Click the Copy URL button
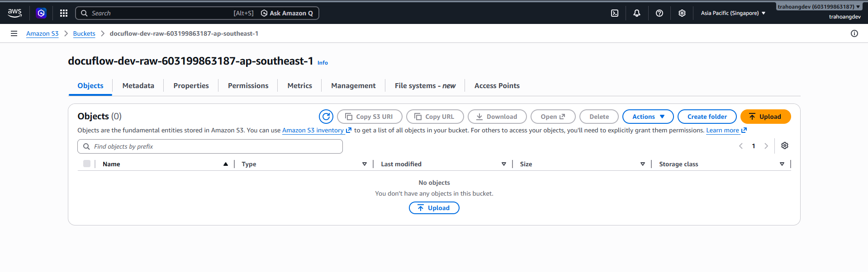This screenshot has width=868, height=272. [x=435, y=117]
